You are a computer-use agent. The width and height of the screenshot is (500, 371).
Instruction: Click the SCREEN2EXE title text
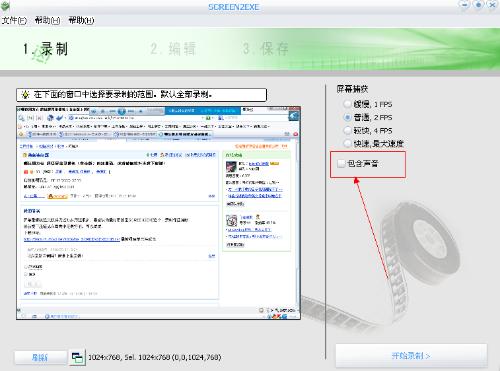tap(234, 7)
